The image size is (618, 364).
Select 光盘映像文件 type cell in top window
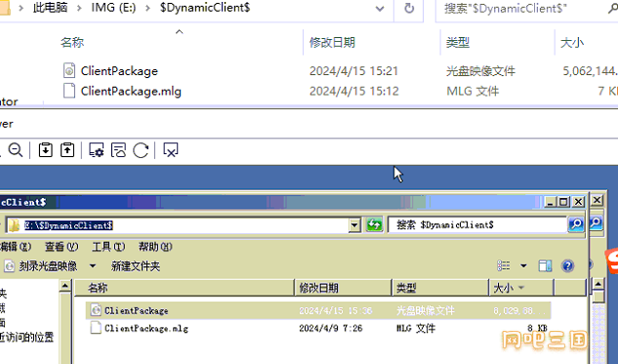(x=480, y=71)
